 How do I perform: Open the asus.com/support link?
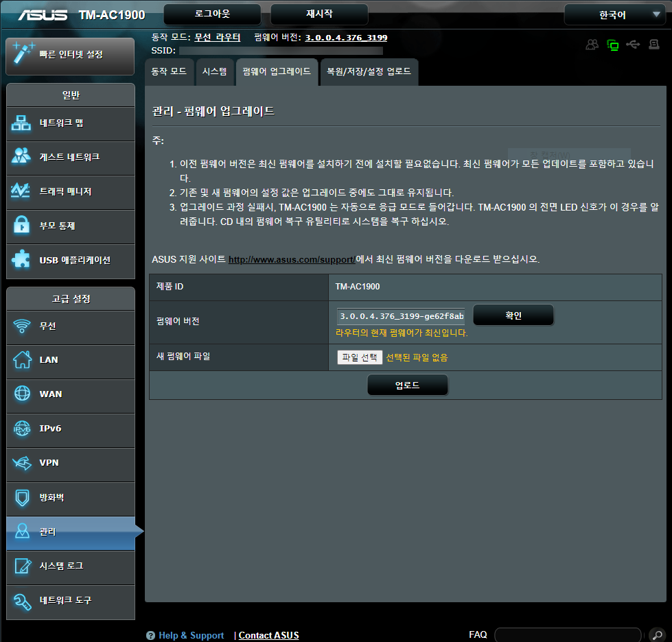[292, 259]
